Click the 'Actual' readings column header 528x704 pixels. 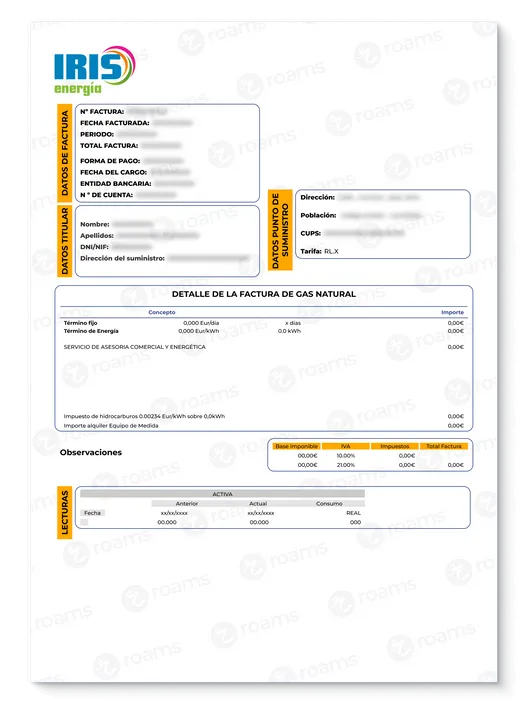258,504
